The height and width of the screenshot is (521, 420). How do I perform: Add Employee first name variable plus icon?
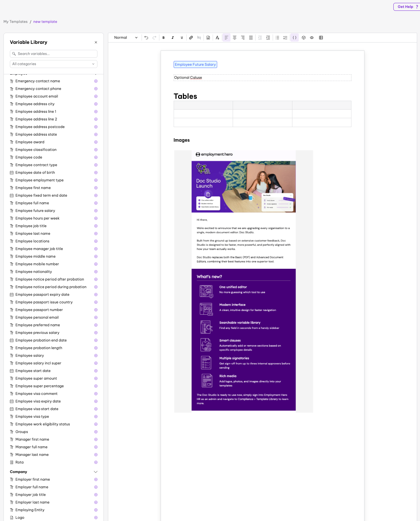(x=96, y=188)
